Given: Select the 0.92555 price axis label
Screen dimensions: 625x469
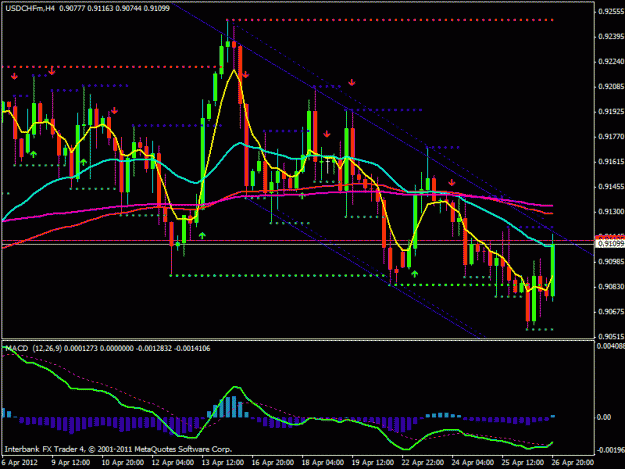Looking at the screenshot, I should [x=611, y=12].
